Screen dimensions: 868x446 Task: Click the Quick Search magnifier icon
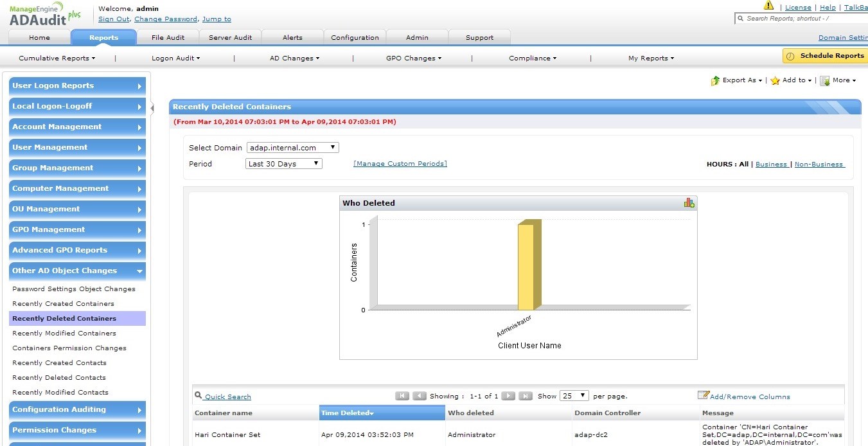199,396
